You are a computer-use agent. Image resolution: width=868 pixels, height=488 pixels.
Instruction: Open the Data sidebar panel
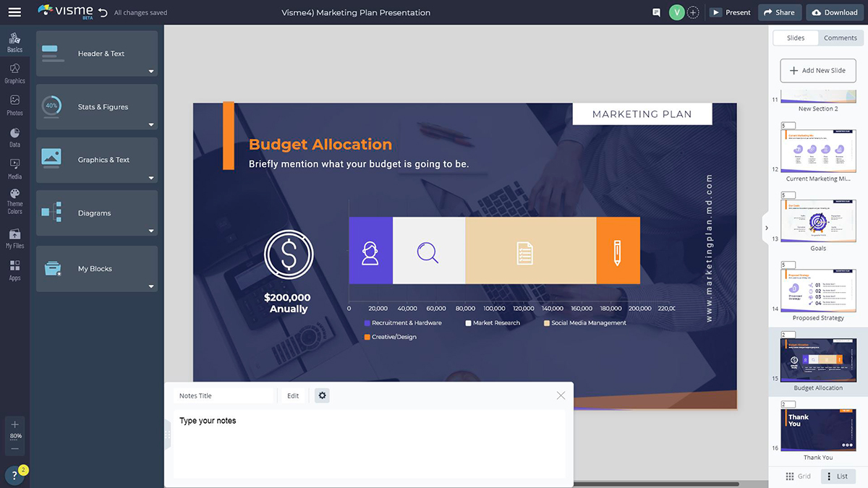pyautogui.click(x=14, y=137)
